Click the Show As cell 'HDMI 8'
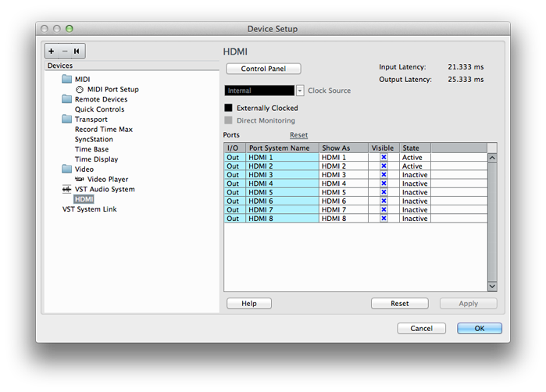Viewport: 546px width, 392px height. click(x=344, y=219)
